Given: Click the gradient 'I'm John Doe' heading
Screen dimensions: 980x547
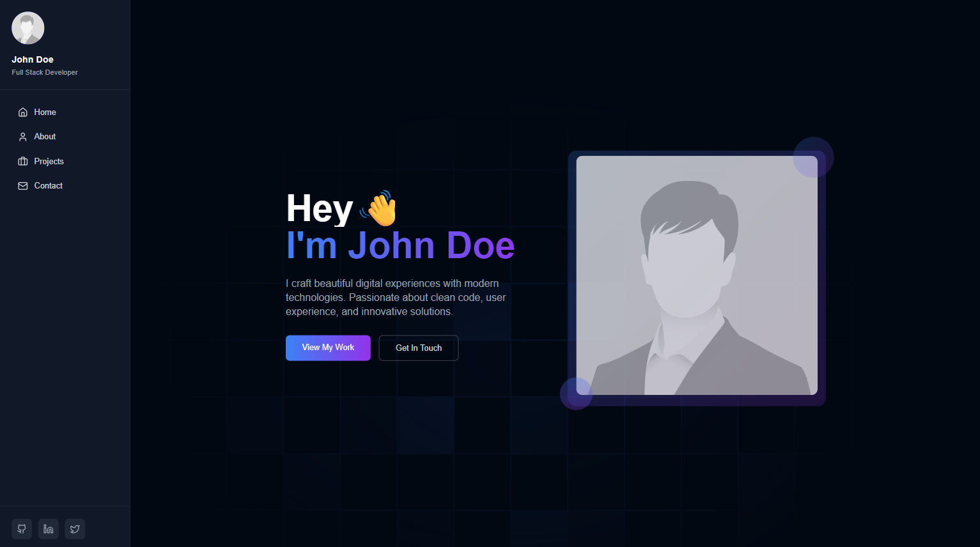Looking at the screenshot, I should pos(400,245).
